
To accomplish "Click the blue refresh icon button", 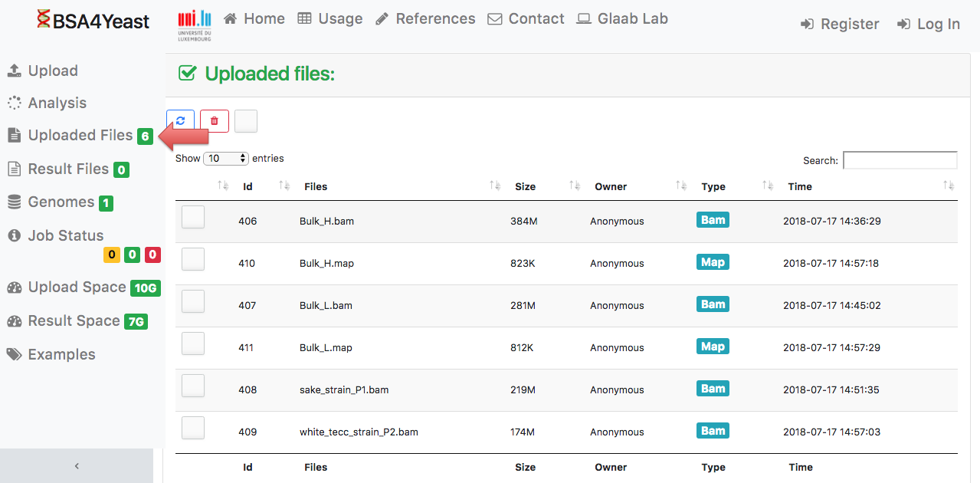I will 180,121.
